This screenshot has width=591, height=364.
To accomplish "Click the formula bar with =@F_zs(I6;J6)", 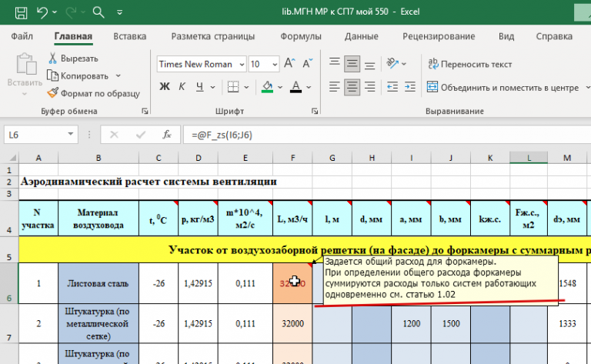I will point(387,135).
